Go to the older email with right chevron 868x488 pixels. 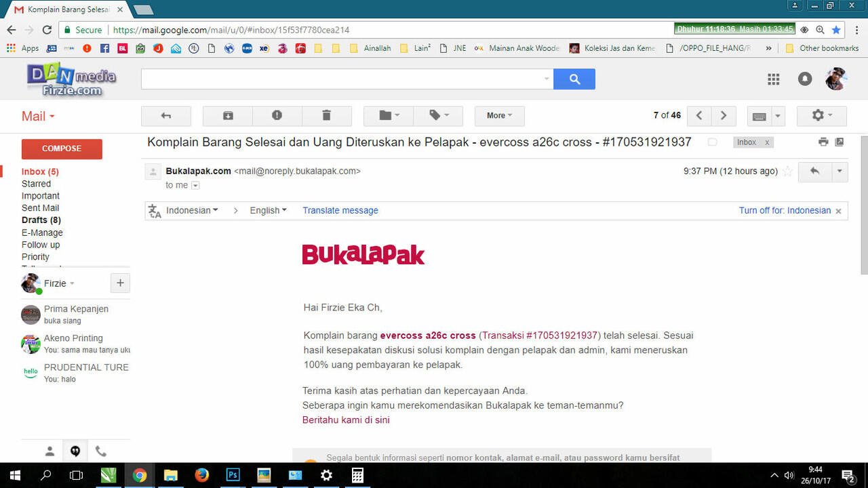coord(724,116)
